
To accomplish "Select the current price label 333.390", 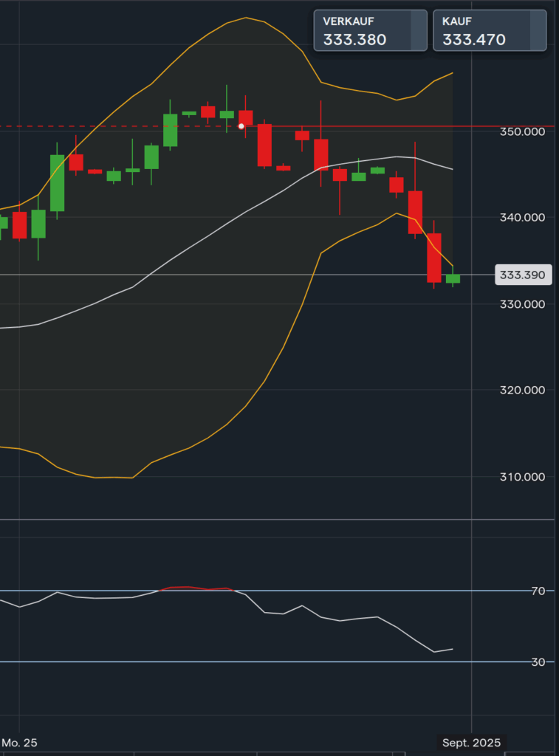I will point(522,275).
